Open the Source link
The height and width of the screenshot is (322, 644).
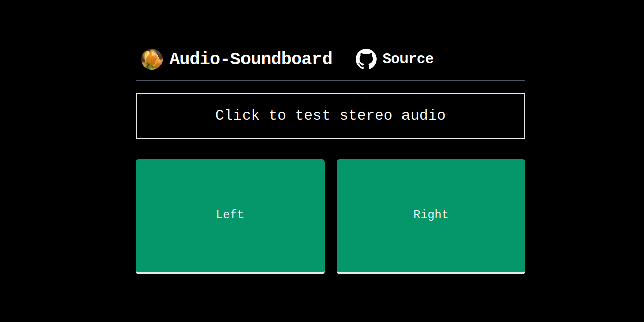pos(408,59)
